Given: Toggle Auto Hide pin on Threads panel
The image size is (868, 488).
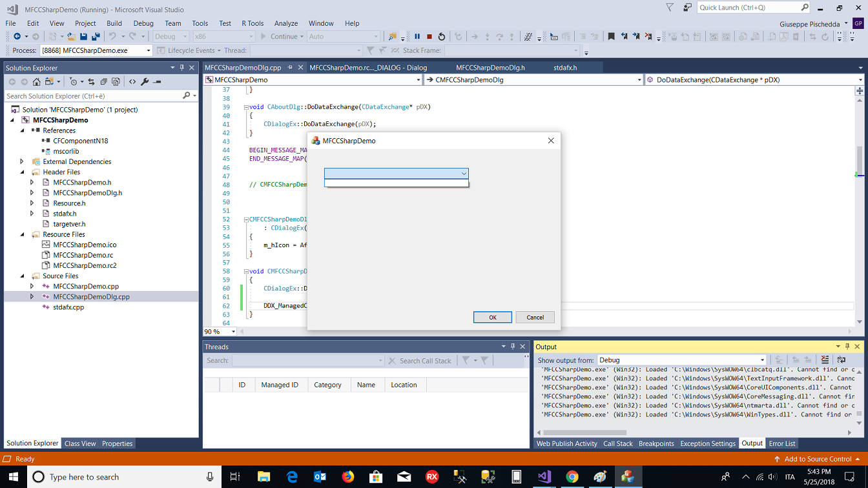Looking at the screenshot, I should (513, 347).
